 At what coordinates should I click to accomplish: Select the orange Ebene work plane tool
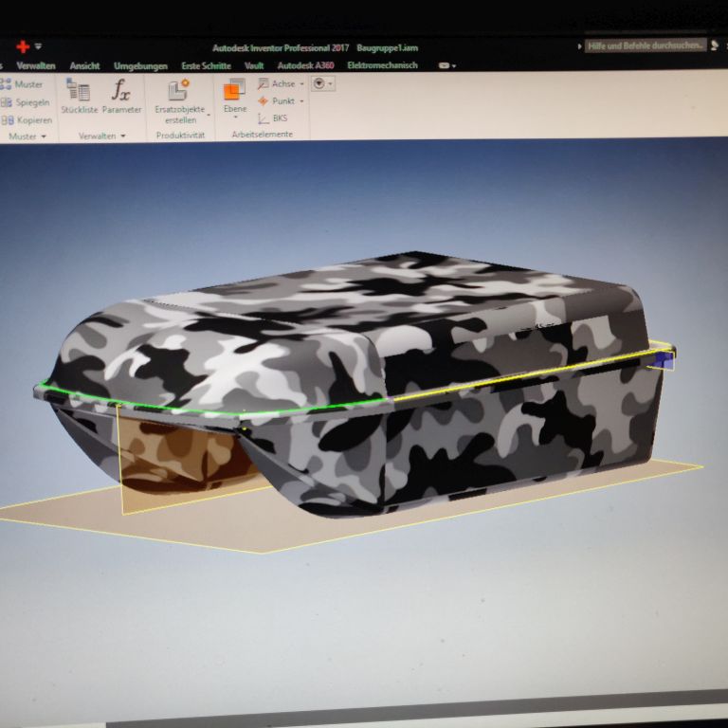coord(234,90)
